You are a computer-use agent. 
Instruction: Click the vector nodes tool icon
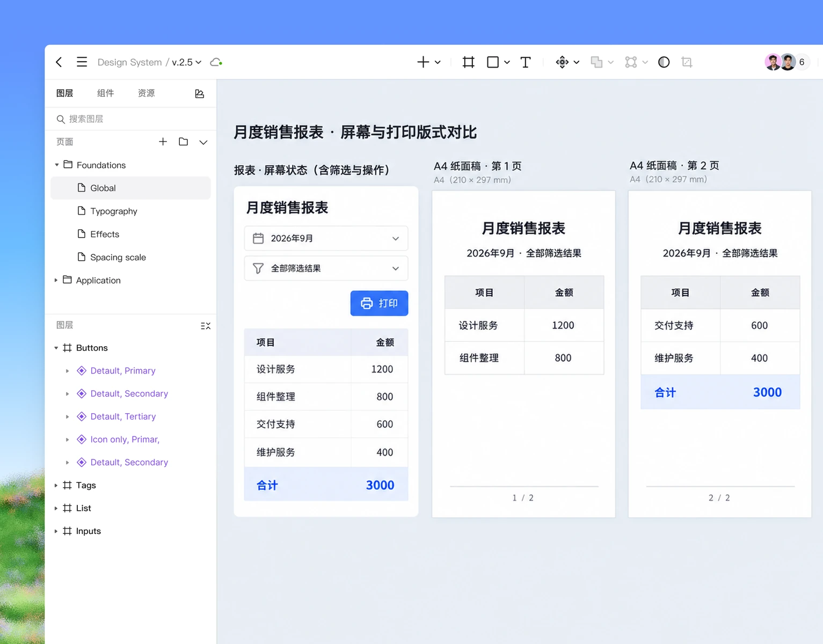631,62
